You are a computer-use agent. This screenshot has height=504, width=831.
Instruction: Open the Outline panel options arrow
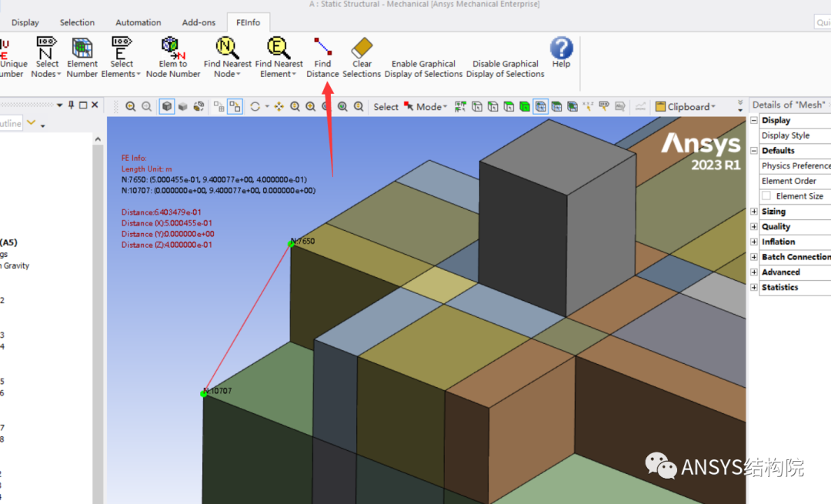59,105
